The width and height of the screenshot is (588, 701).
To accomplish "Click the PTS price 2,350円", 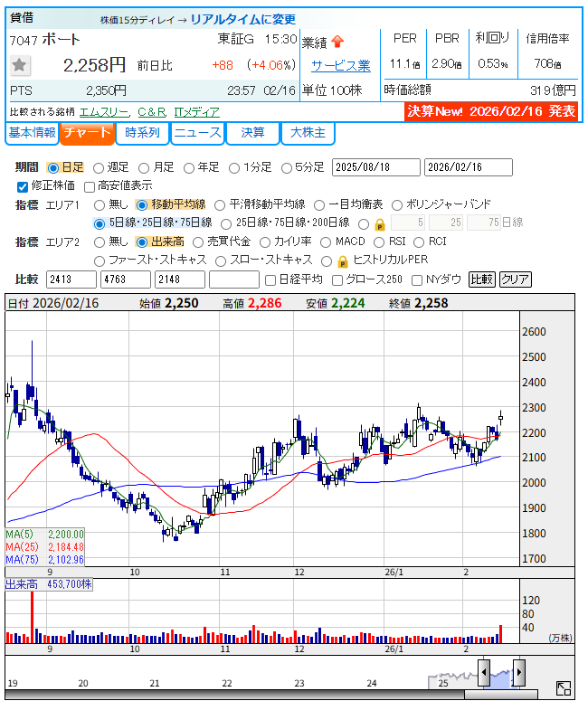I will pos(107,91).
